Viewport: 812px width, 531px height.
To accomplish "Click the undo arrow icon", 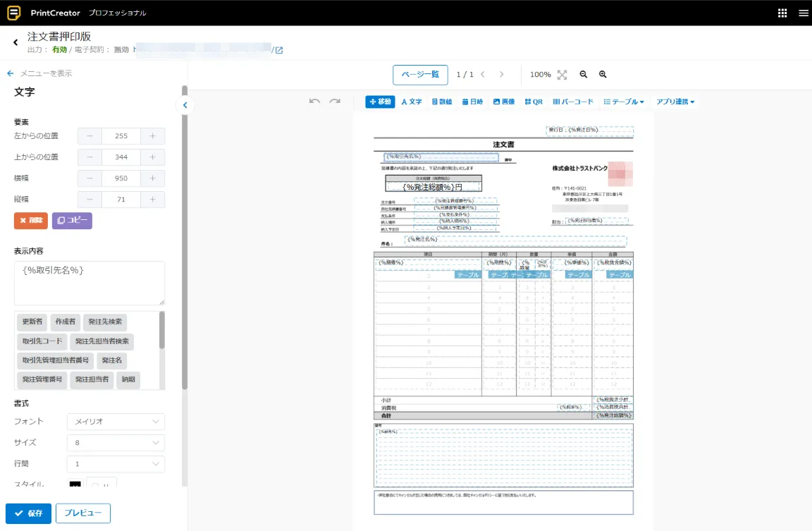I will pos(314,102).
